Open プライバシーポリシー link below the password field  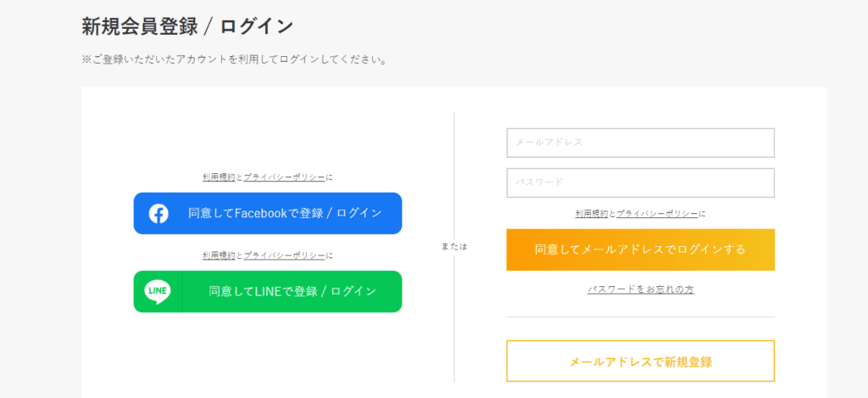click(x=657, y=214)
